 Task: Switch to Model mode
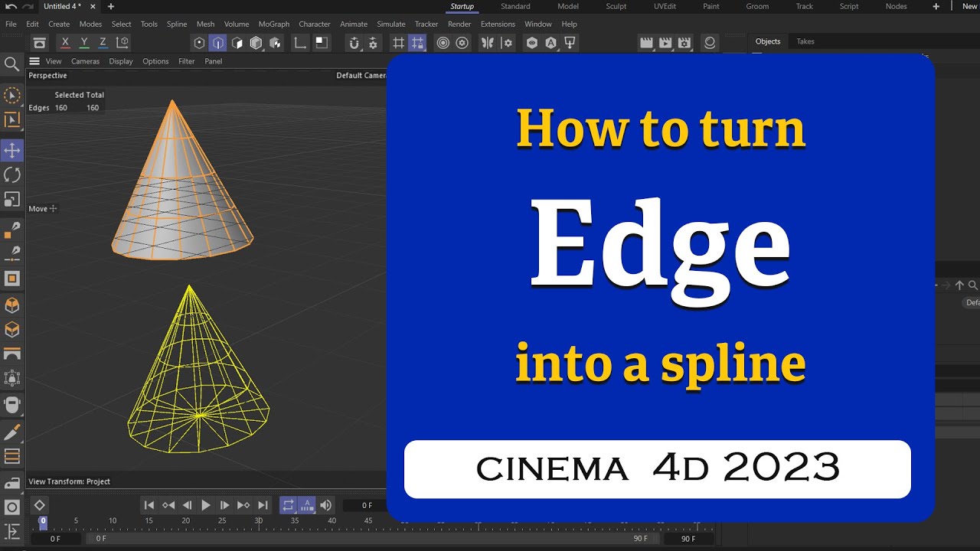(x=256, y=43)
